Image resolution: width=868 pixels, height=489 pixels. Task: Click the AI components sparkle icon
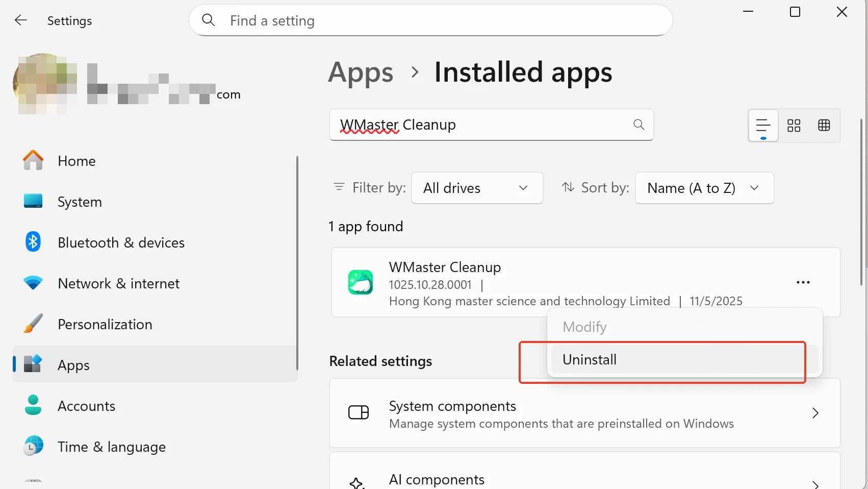[359, 482]
